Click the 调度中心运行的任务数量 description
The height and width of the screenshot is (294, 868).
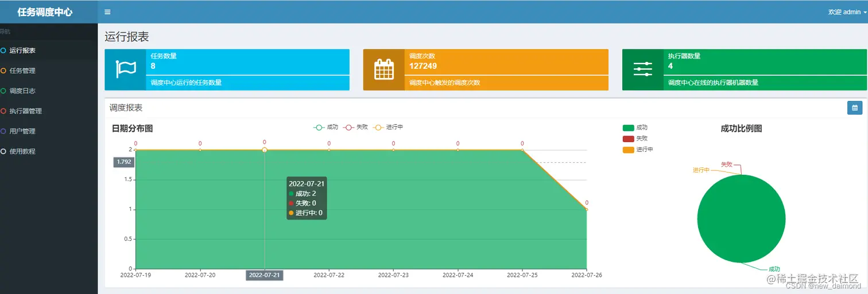[186, 83]
